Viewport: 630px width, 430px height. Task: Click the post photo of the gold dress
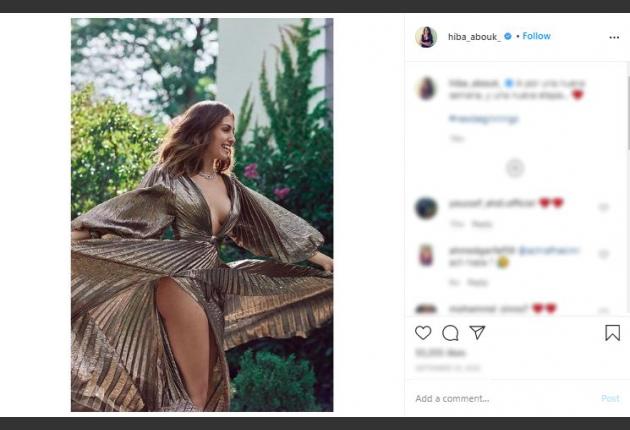coord(202,214)
